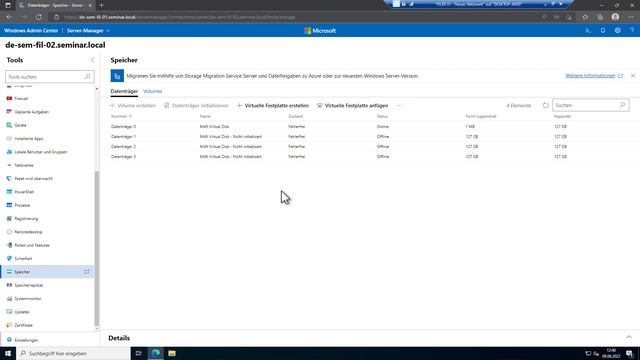Reload the page in browser

(x=39, y=17)
